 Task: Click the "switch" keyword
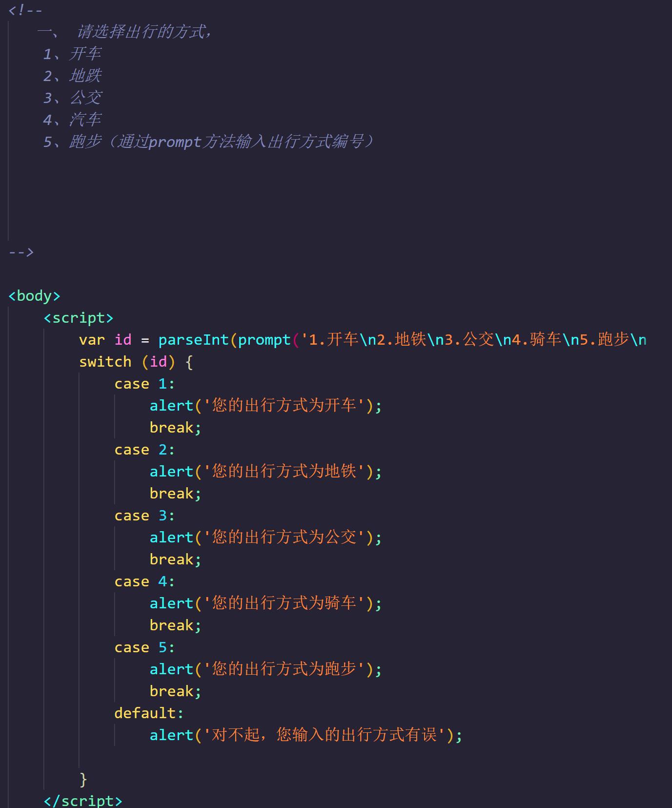pos(105,362)
